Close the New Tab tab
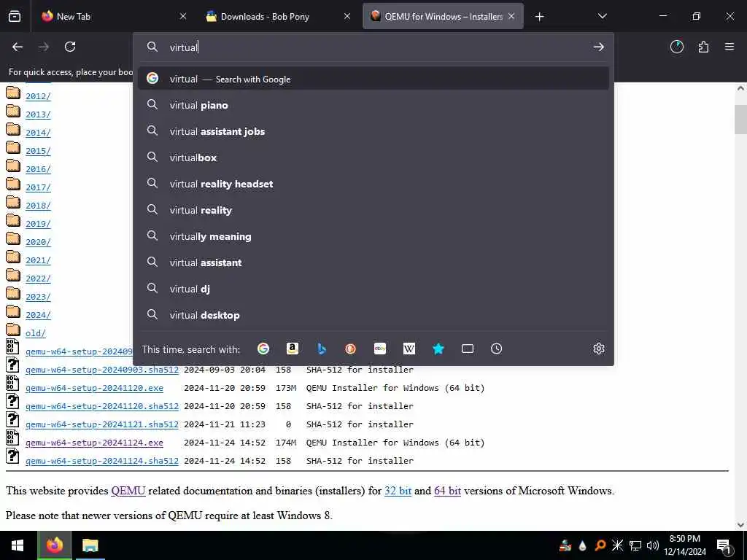The height and width of the screenshot is (560, 747). pos(183,16)
